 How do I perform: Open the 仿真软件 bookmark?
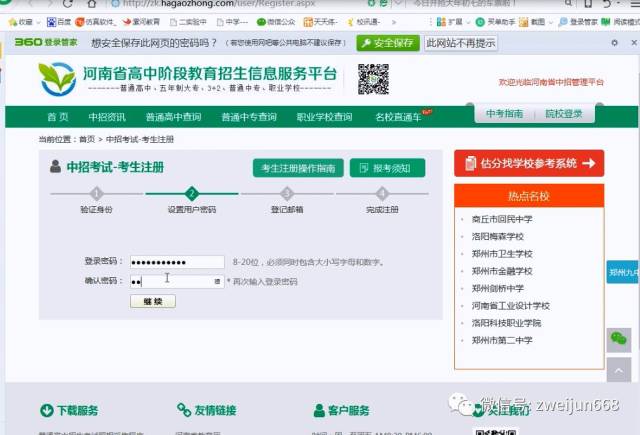(x=96, y=22)
